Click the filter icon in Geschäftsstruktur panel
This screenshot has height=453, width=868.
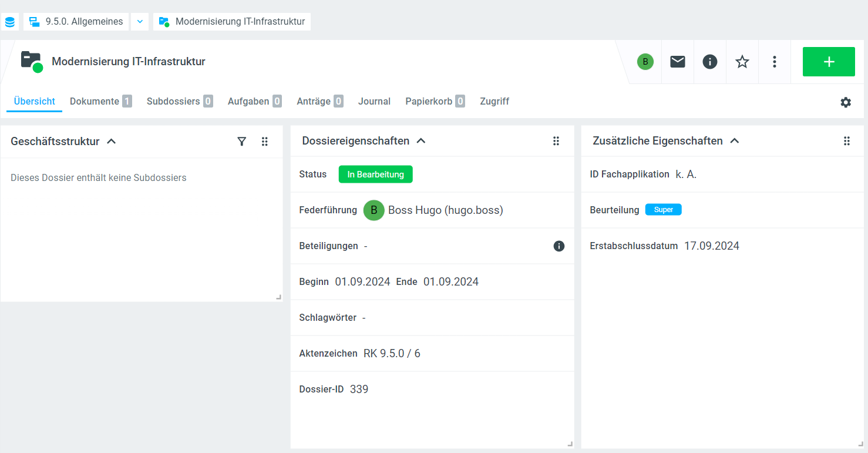[241, 141]
